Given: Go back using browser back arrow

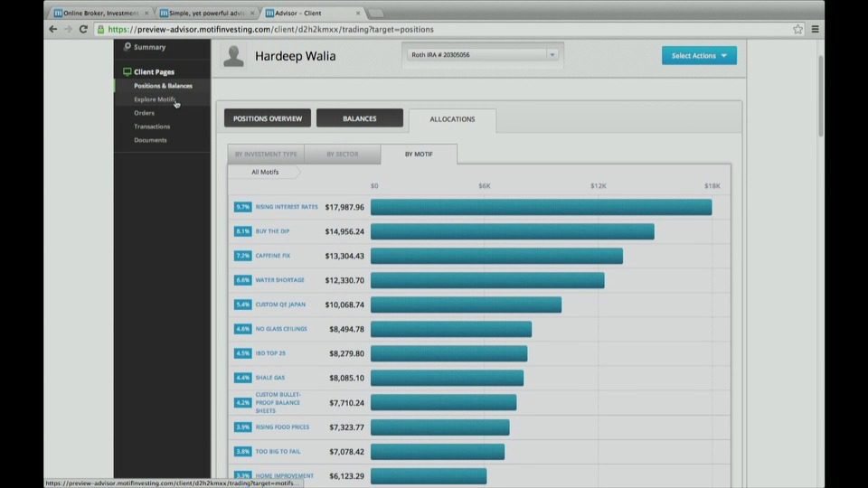Looking at the screenshot, I should 53,29.
